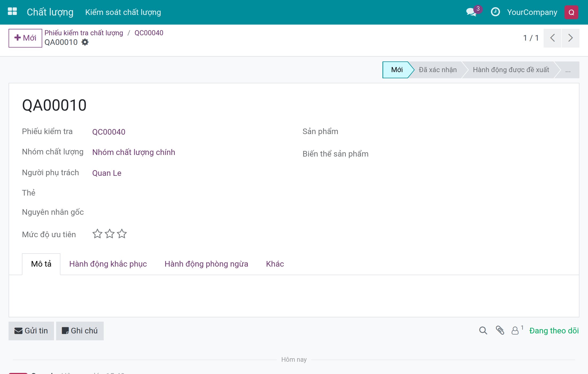Expand the hidden stages ellipsis in status bar
Image resolution: width=588 pixels, height=374 pixels.
point(568,70)
